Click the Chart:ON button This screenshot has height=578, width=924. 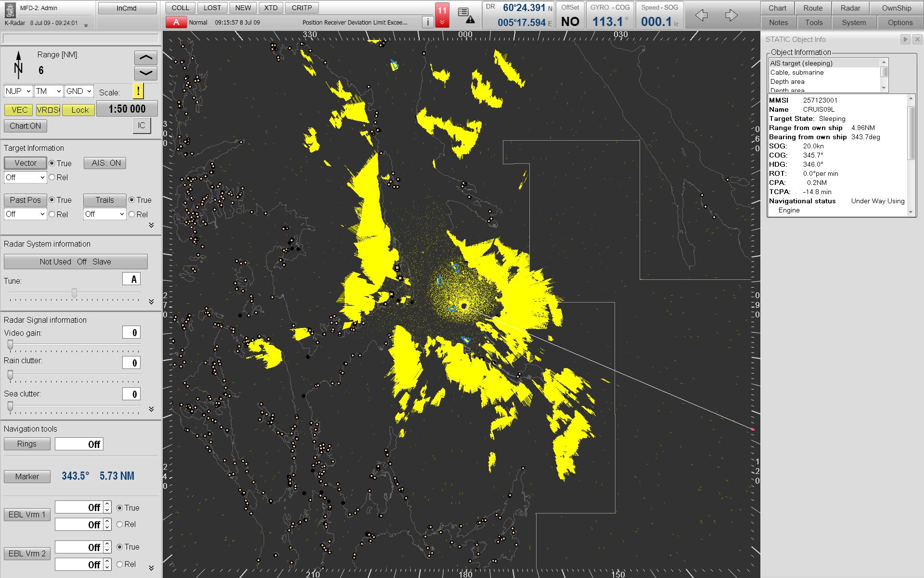tap(26, 126)
